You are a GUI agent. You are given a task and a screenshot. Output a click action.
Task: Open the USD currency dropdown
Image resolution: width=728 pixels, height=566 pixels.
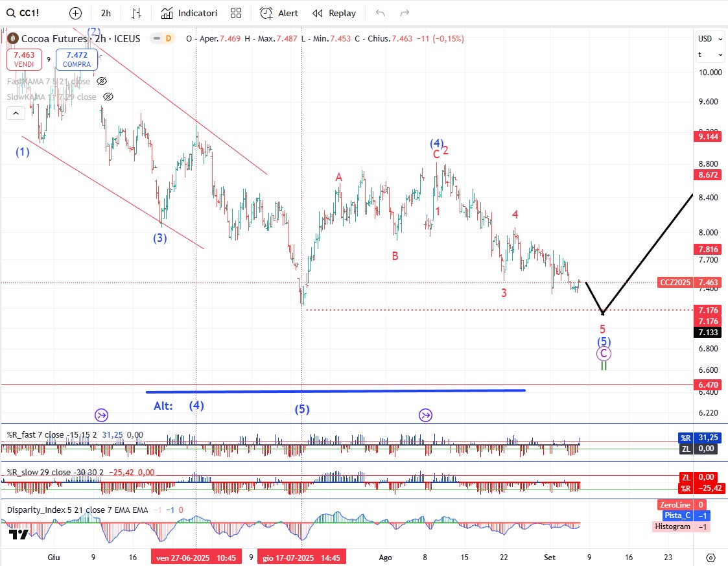(x=710, y=38)
